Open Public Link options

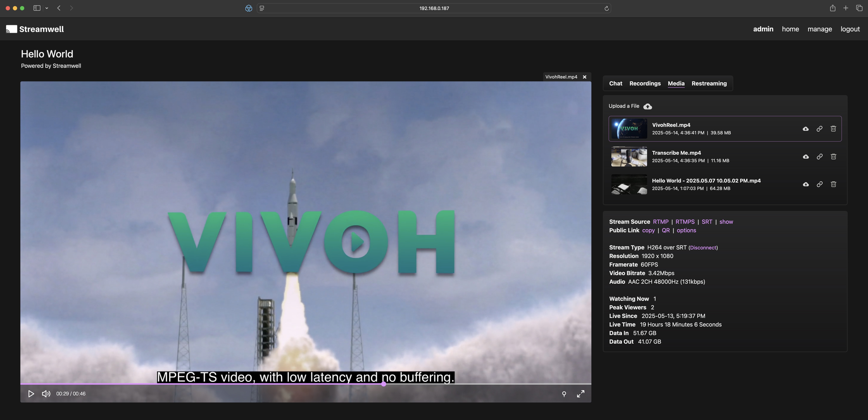[x=686, y=230]
